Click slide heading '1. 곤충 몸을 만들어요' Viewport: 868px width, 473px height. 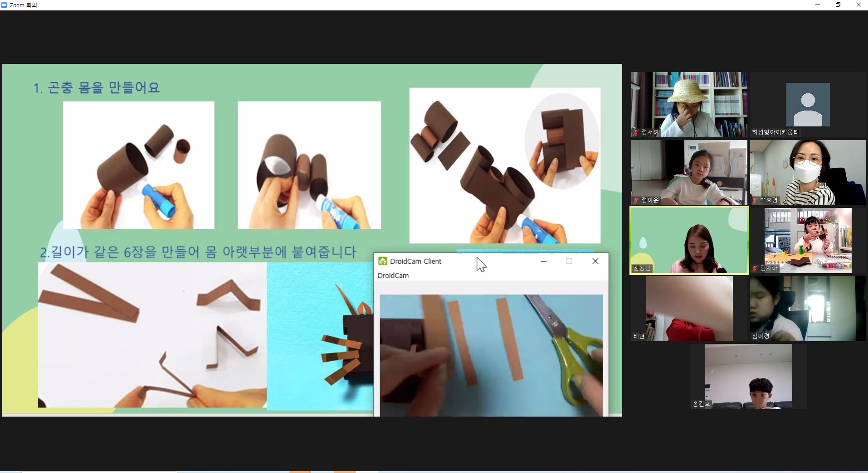pos(97,87)
